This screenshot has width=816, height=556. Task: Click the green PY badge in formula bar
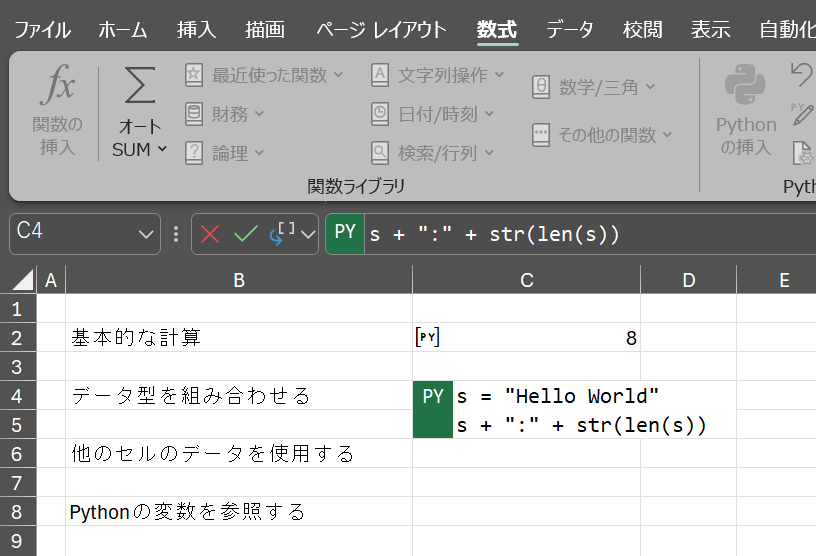(x=345, y=233)
